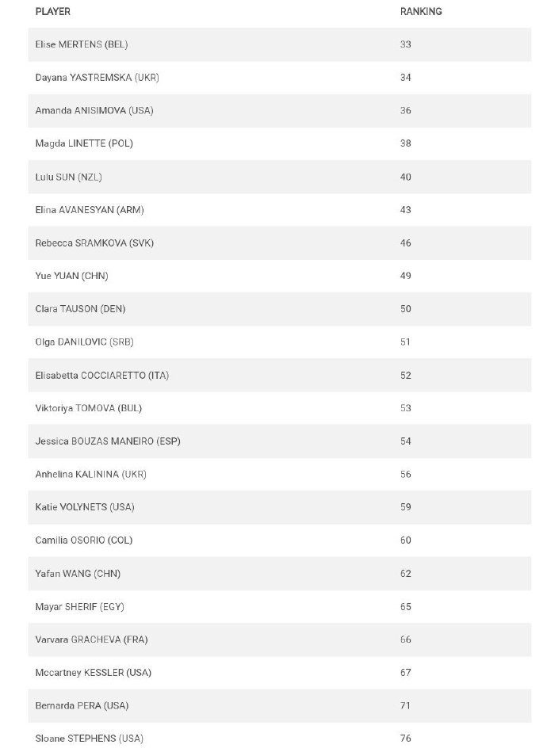Select Elise MERTENS (BEL) player row
The width and height of the screenshot is (547, 756).
[x=82, y=44]
